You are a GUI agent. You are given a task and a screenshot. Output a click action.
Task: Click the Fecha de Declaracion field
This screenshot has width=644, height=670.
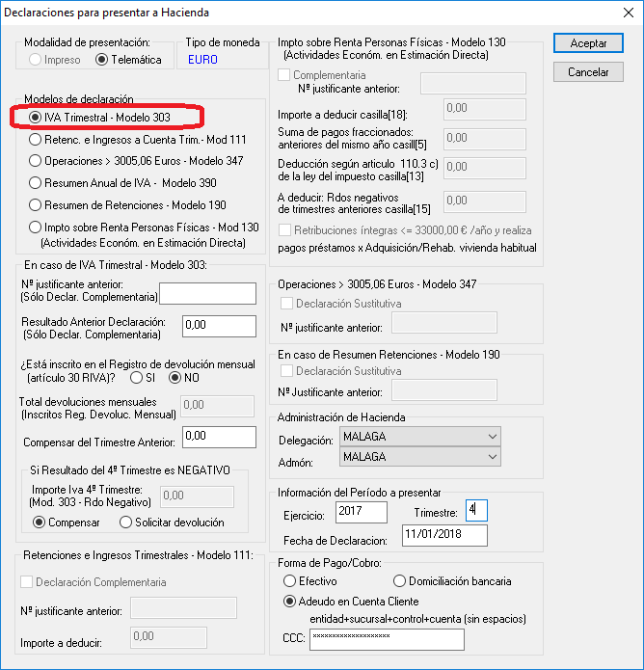pos(444,535)
